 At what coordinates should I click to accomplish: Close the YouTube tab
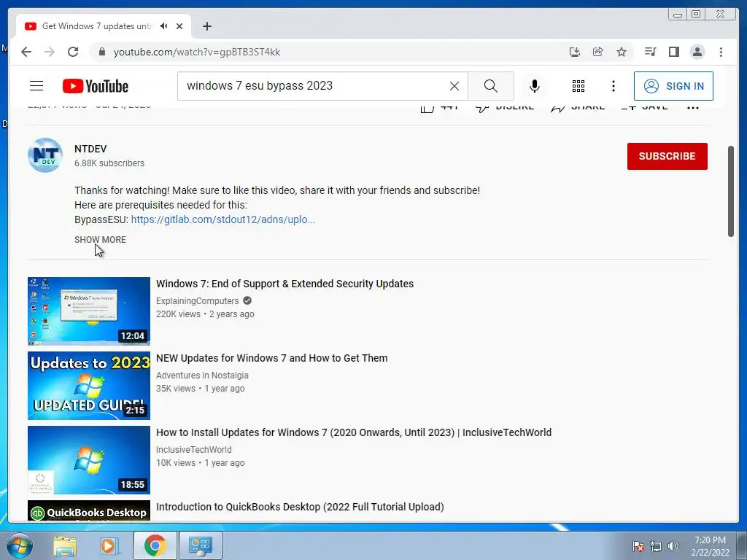click(x=179, y=26)
